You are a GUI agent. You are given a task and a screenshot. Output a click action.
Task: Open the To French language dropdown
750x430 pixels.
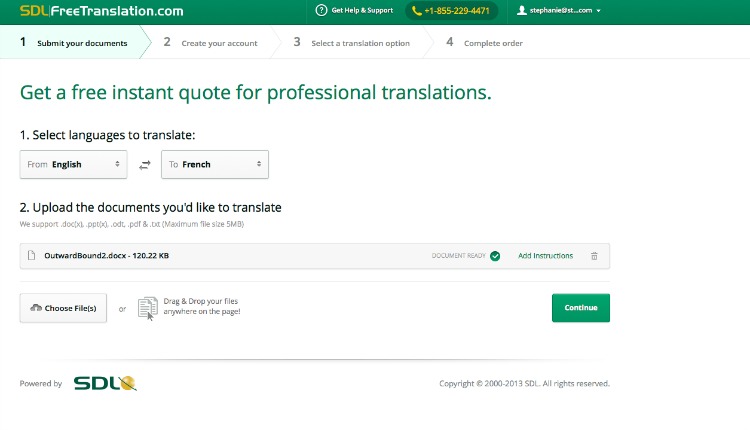point(215,165)
